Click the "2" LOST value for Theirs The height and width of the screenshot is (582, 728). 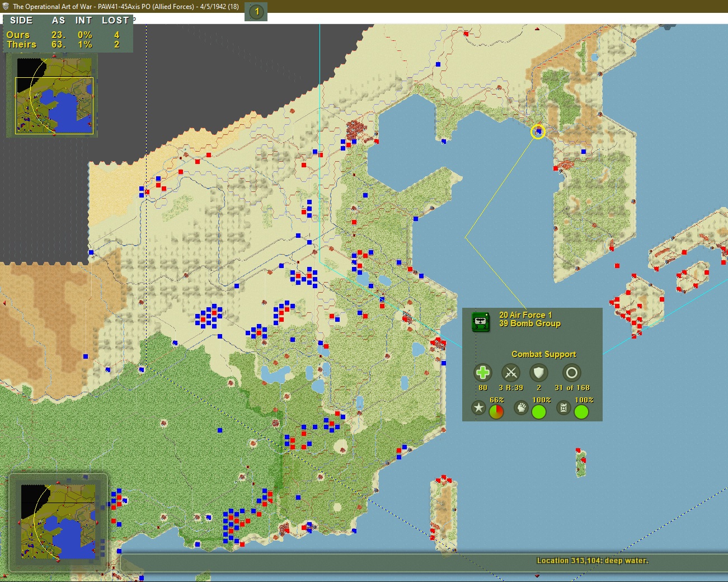click(x=116, y=44)
